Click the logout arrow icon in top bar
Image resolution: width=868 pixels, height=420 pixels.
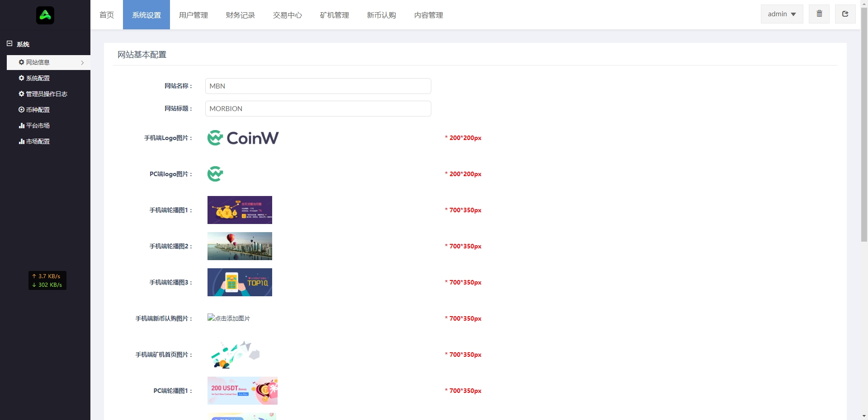(x=845, y=14)
